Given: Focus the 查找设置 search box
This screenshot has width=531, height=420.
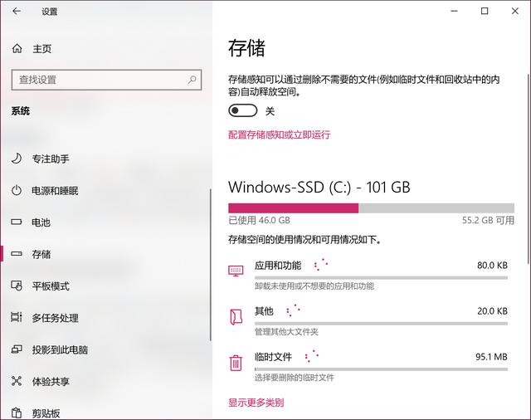Looking at the screenshot, I should click(106, 80).
